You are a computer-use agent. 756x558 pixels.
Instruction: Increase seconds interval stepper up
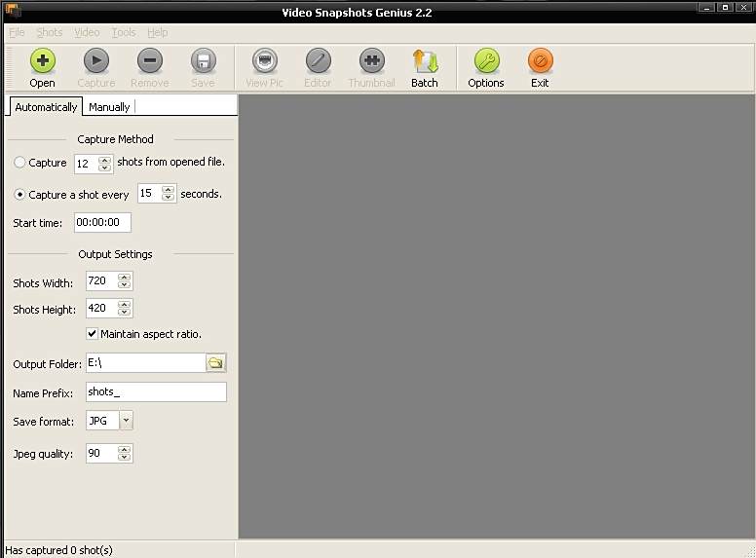click(x=168, y=190)
